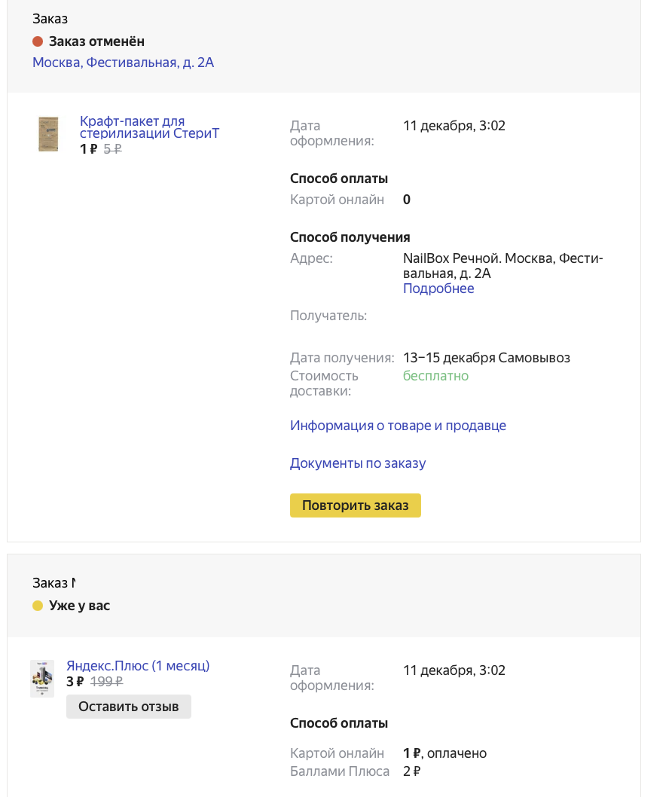672x797 pixels.
Task: Click the Оставить отзыв button
Action: click(x=129, y=707)
